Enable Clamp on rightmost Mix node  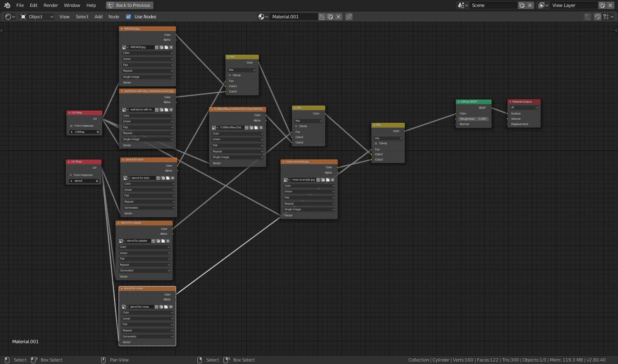[x=376, y=143]
